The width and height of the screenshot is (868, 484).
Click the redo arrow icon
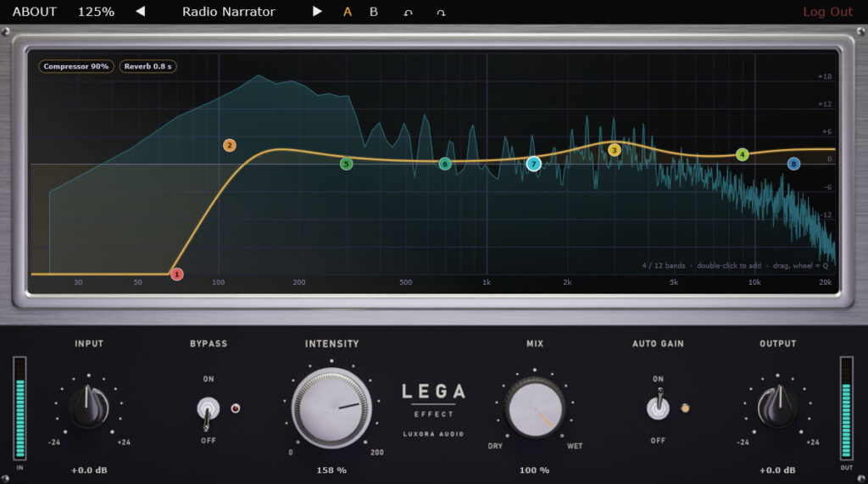pos(441,12)
